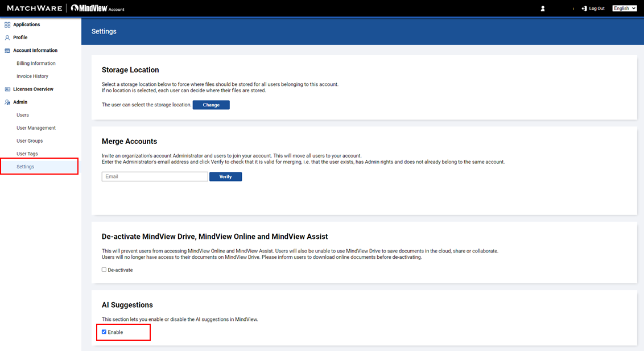Viewport: 644px width, 351px height.
Task: Switch to the Invoice History page
Action: [32, 76]
